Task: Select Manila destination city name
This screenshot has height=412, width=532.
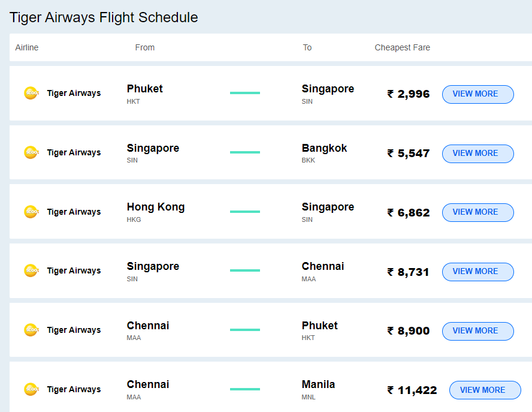Action: click(x=318, y=384)
